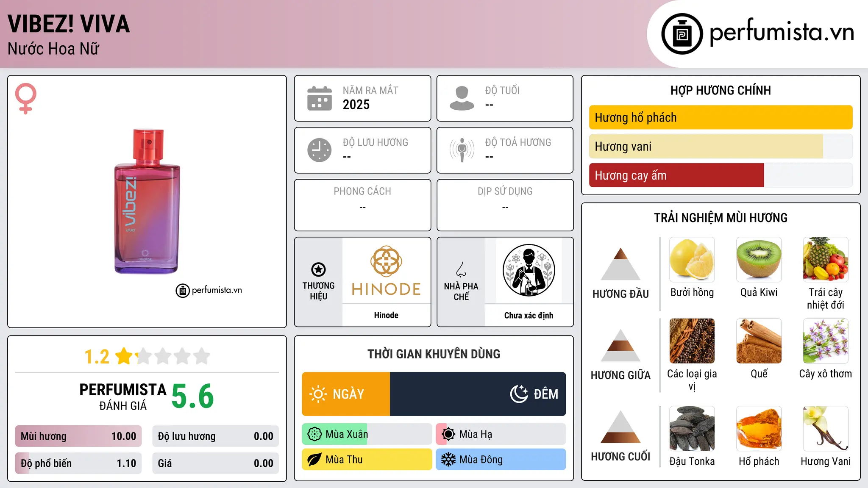Click the gold star in the rating
868x488 pixels.
click(124, 356)
